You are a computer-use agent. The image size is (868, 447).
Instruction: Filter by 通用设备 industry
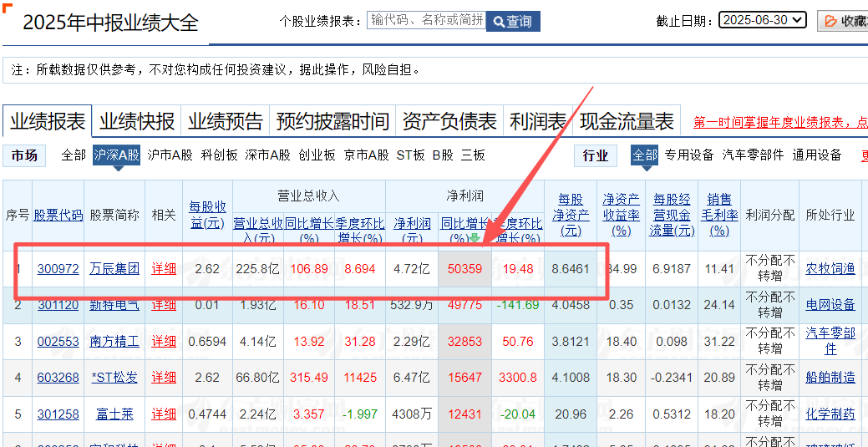[816, 155]
